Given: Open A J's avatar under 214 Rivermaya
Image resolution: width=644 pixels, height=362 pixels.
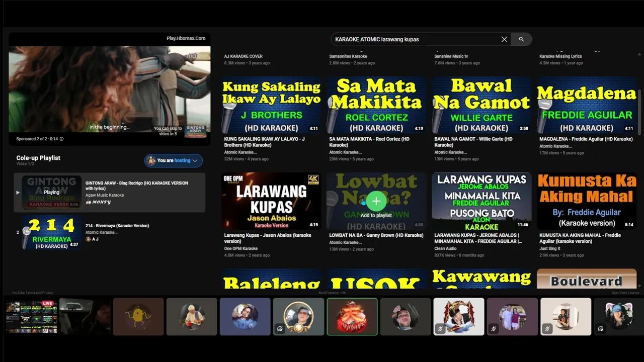Looking at the screenshot, I should pos(88,239).
